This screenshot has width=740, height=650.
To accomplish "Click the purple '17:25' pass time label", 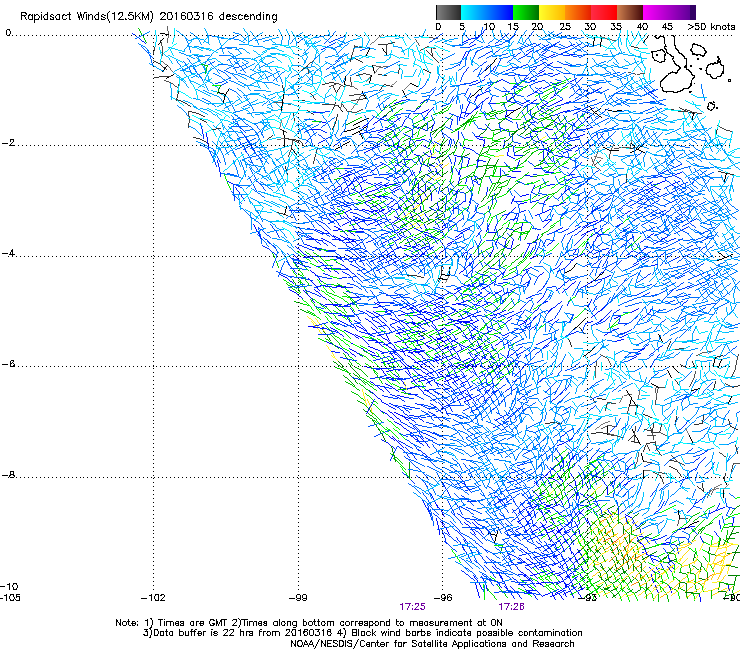I will 412,607.
